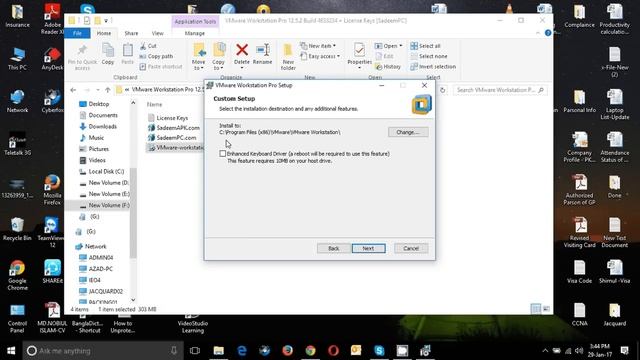Open the This PC desktop icon

coord(17,59)
